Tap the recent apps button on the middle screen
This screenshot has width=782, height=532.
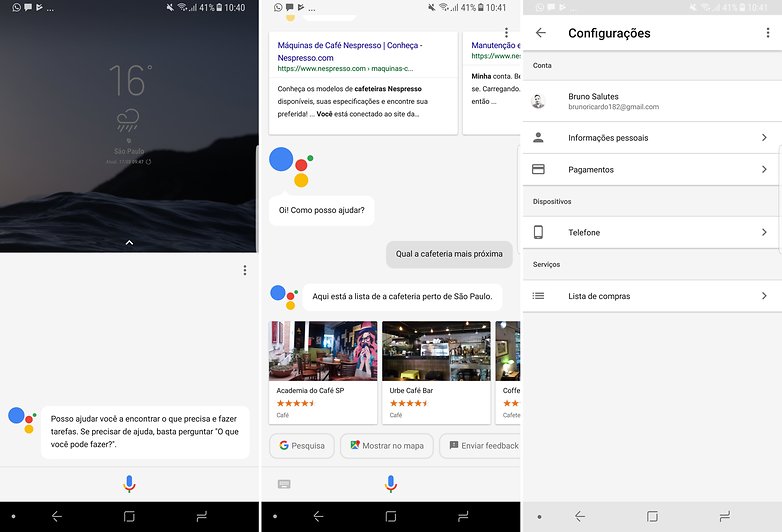click(463, 517)
